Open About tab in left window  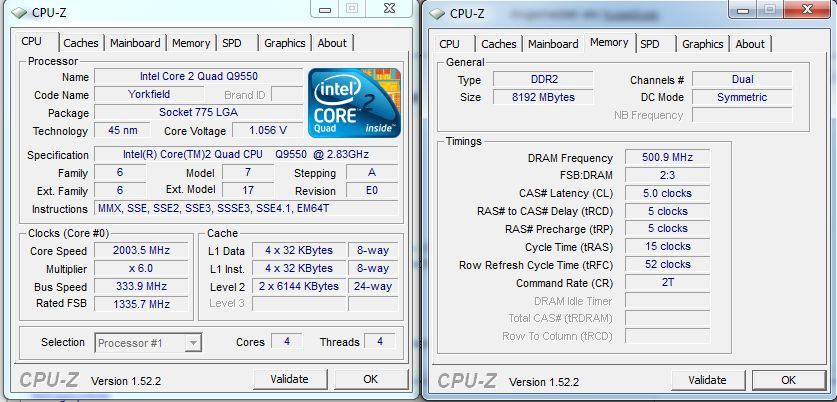(332, 43)
